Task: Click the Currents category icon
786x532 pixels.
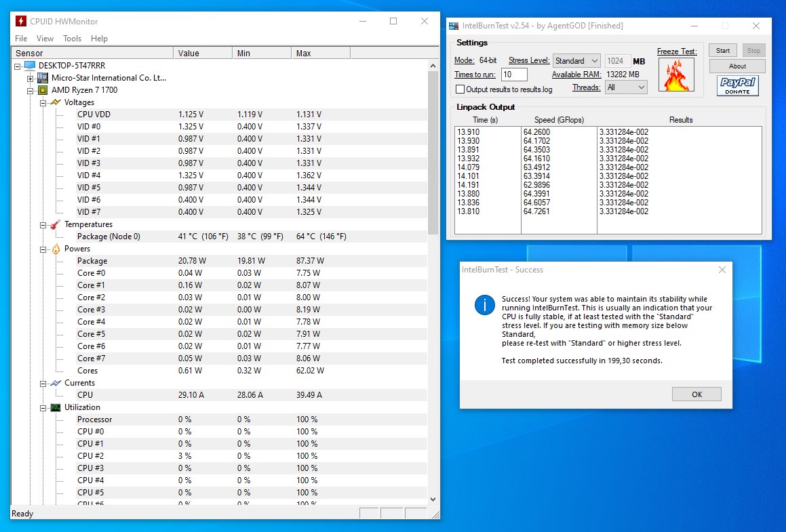Action: [x=56, y=383]
